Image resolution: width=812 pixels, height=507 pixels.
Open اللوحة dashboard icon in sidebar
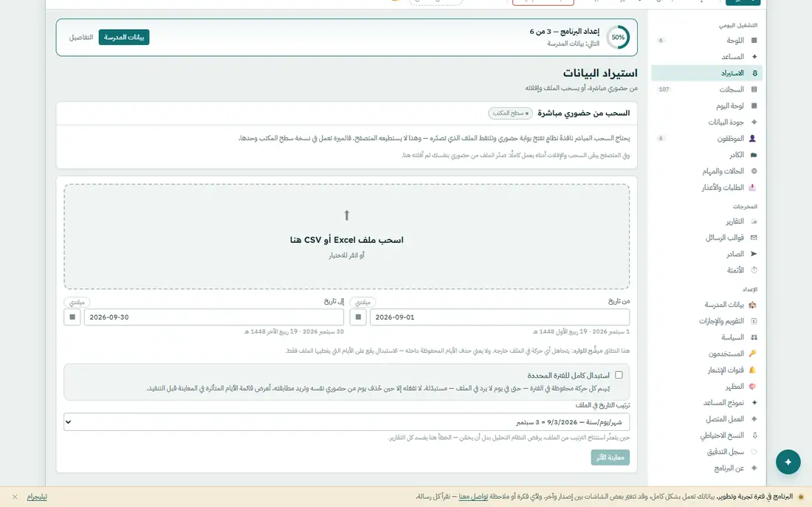coord(754,41)
